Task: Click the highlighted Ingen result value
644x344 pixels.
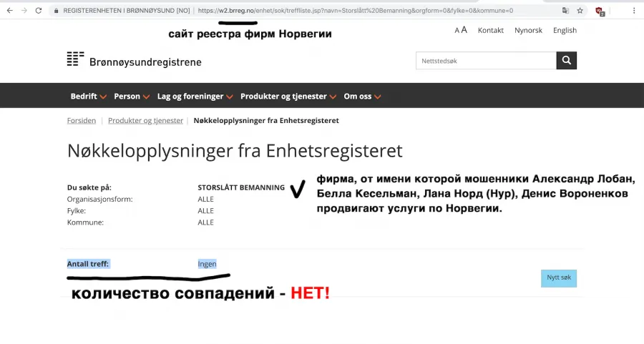Action: pos(207,264)
